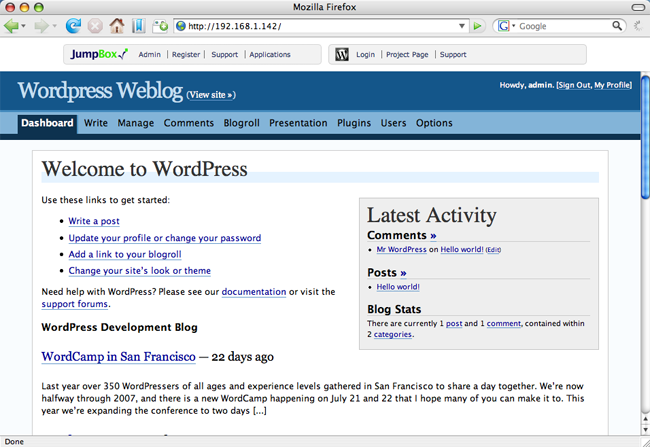Click the Google search engine icon
Image resolution: width=650 pixels, height=447 pixels.
[x=503, y=26]
